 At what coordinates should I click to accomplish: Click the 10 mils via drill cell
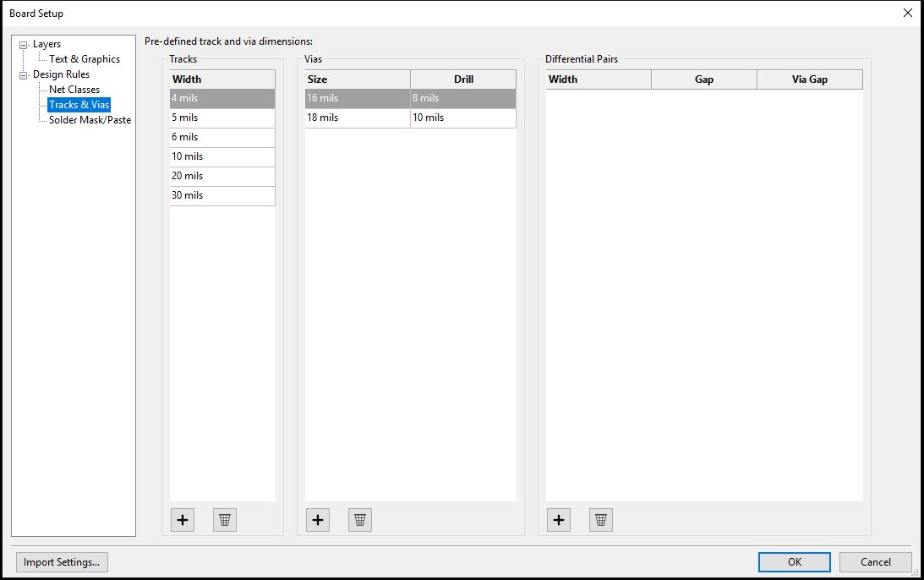[x=462, y=118]
